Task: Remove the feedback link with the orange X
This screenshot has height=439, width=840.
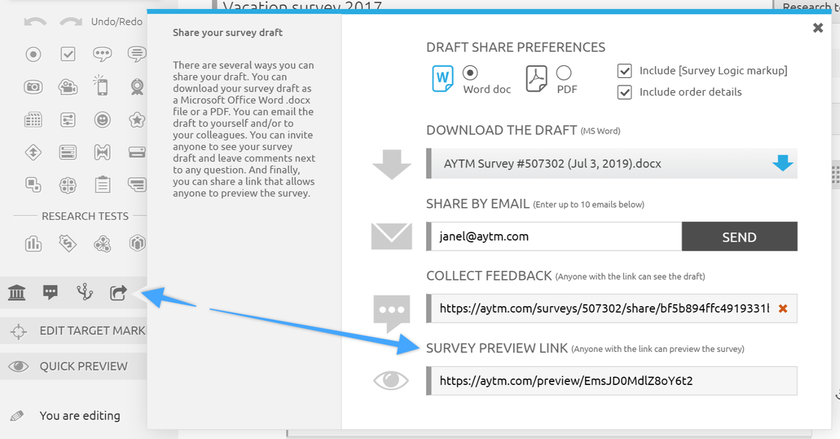Action: 782,309
